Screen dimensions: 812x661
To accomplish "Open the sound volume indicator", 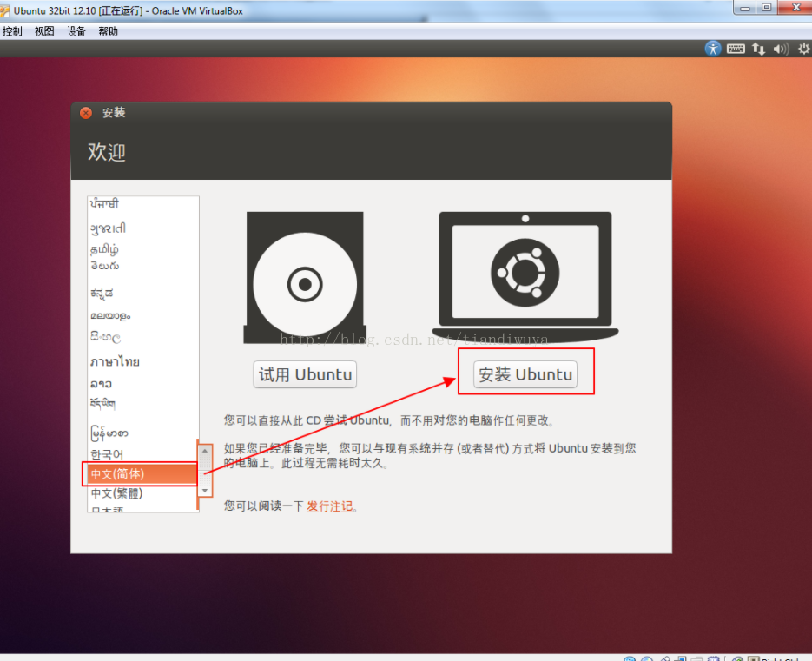I will click(x=781, y=49).
